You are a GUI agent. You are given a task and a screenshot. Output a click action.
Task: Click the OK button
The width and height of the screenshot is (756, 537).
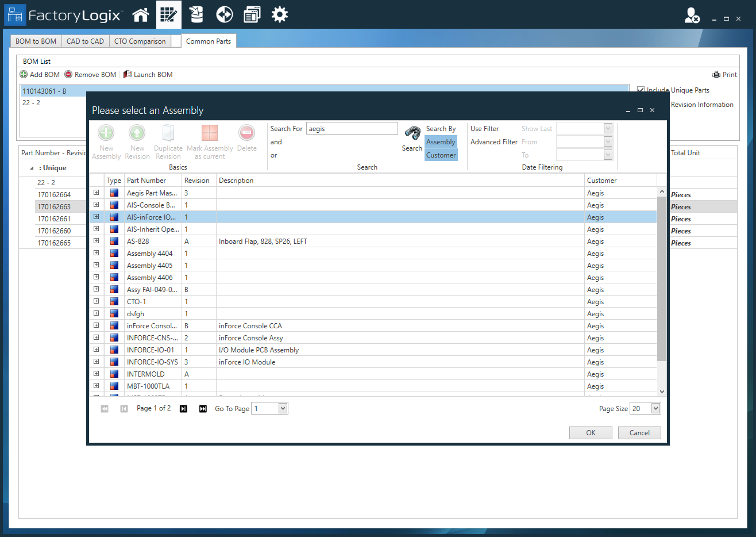[x=591, y=433]
